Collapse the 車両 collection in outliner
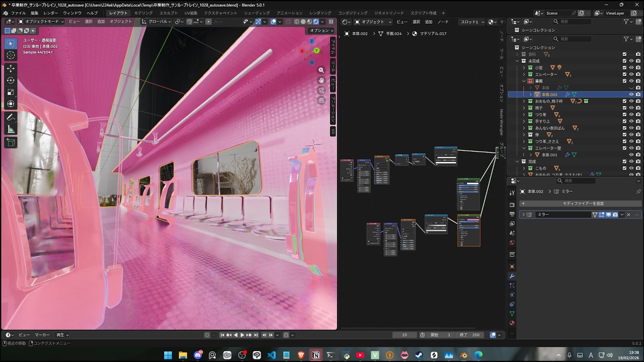Image resolution: width=644 pixels, height=362 pixels. click(524, 81)
